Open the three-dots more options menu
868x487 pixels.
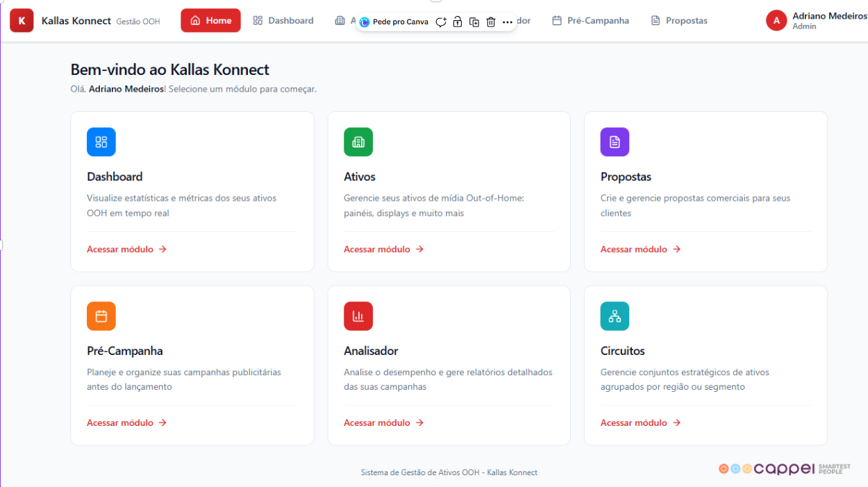click(x=508, y=22)
